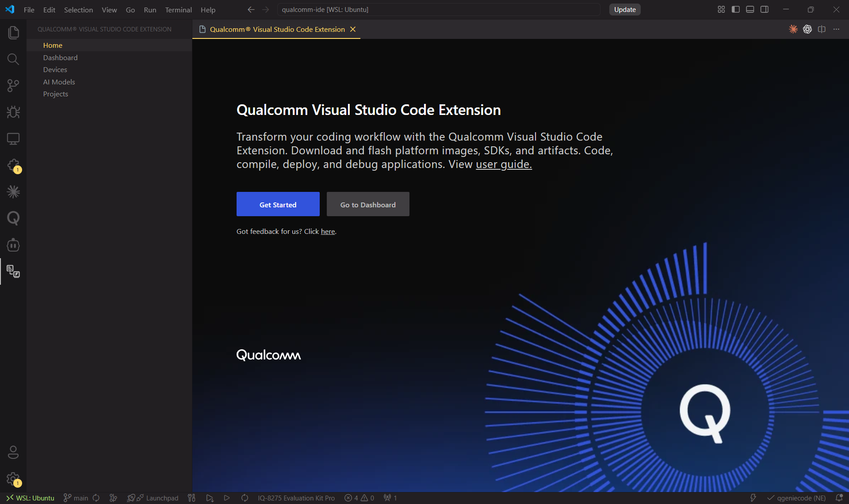Click the Get Started button
The width and height of the screenshot is (849, 504).
(278, 204)
